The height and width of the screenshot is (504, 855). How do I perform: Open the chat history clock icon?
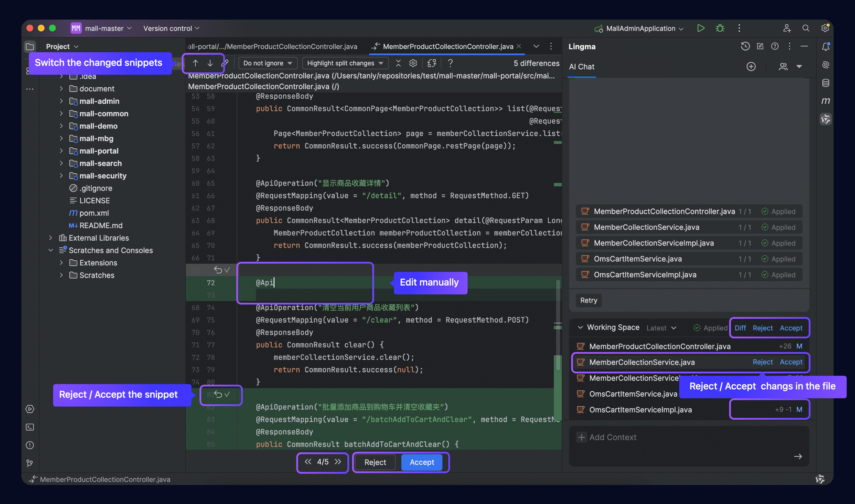[745, 46]
